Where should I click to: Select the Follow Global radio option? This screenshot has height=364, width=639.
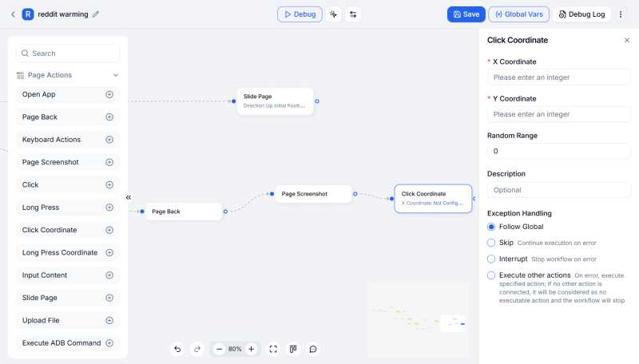tap(491, 227)
